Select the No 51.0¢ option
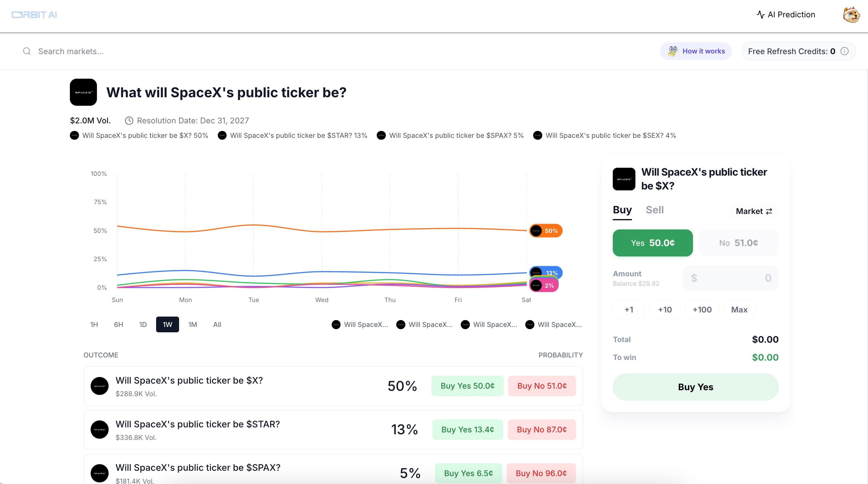Image resolution: width=868 pixels, height=484 pixels. 738,243
